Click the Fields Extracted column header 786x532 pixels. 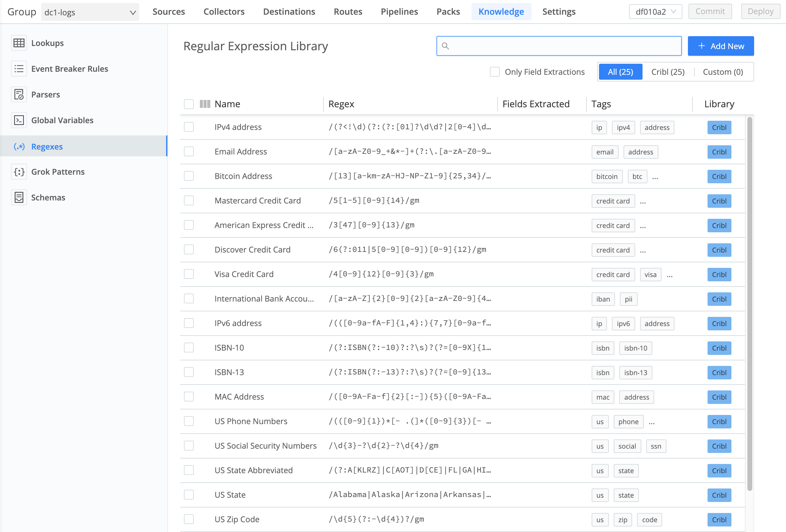(536, 104)
